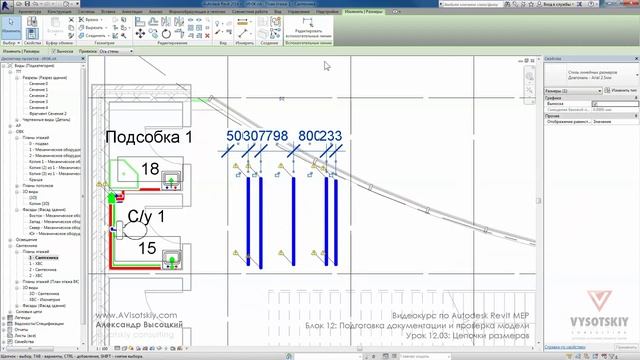Click the Применить button in Properties
The height and width of the screenshot is (360, 640).
pos(626,347)
